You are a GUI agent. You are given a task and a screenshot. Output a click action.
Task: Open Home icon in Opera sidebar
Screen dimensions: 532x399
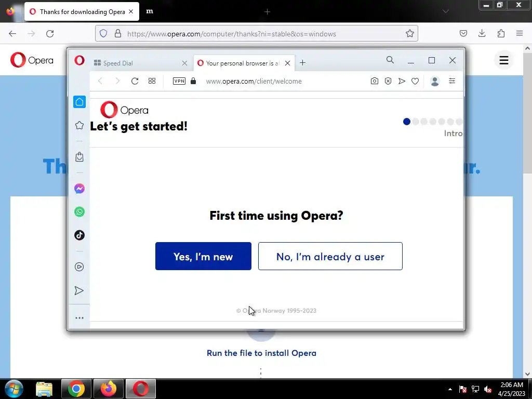(x=79, y=102)
